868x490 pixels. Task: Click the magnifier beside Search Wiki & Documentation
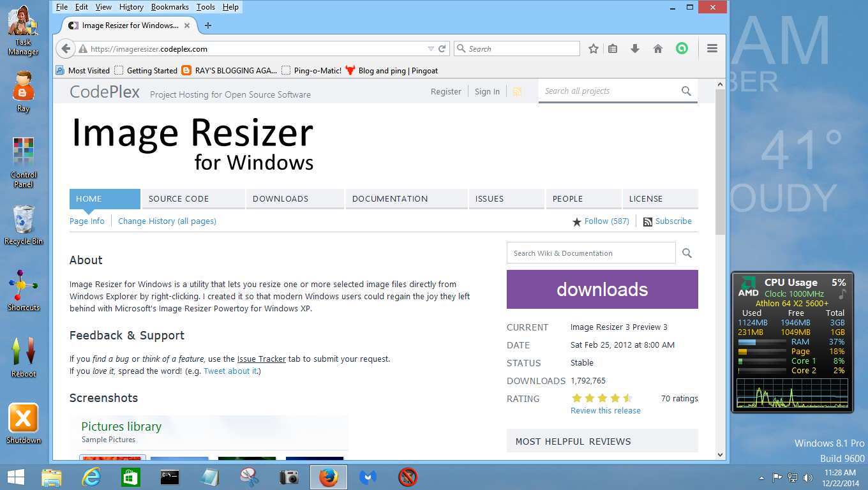[687, 253]
